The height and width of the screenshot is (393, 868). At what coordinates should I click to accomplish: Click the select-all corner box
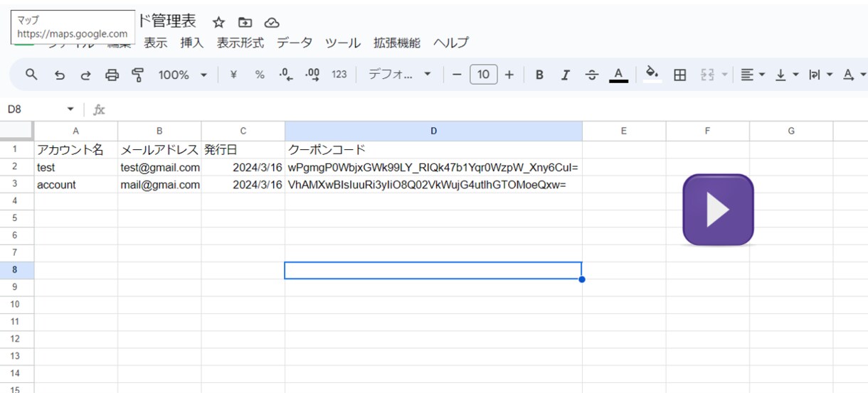point(16,131)
